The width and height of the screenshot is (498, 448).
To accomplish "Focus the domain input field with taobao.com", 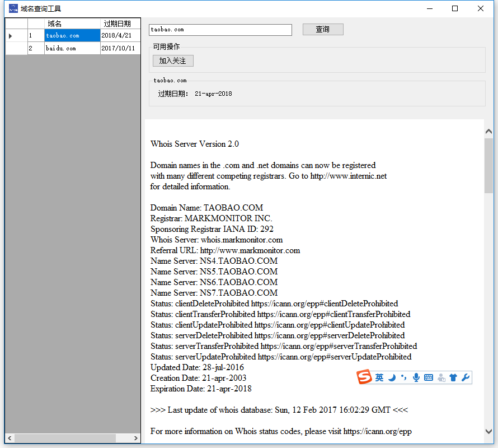I will coord(220,30).
